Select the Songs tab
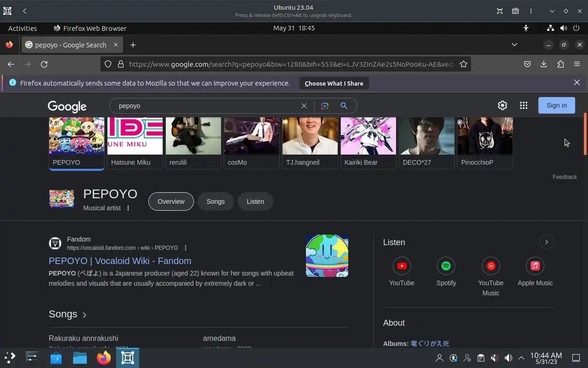588x368 pixels. coord(215,201)
